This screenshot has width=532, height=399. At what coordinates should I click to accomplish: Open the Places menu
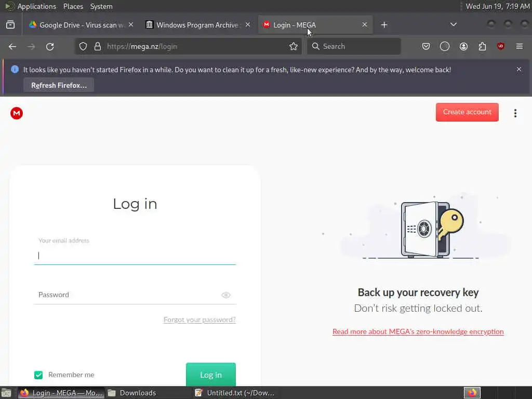point(73,6)
